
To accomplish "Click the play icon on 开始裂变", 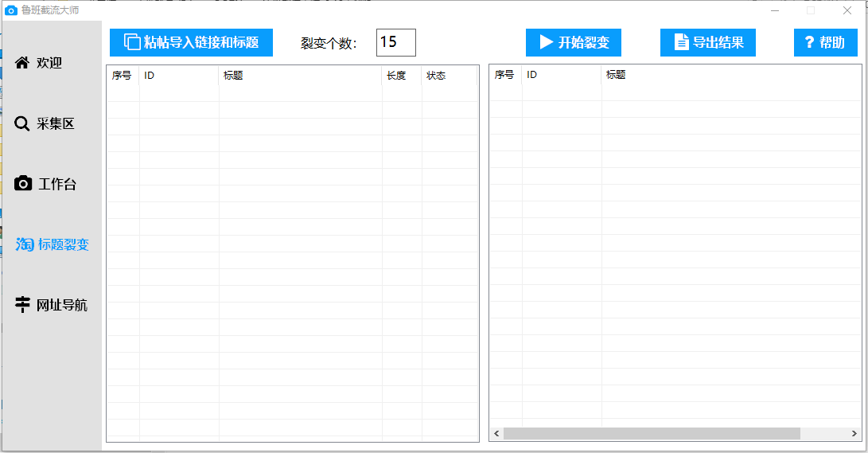I will click(x=547, y=42).
